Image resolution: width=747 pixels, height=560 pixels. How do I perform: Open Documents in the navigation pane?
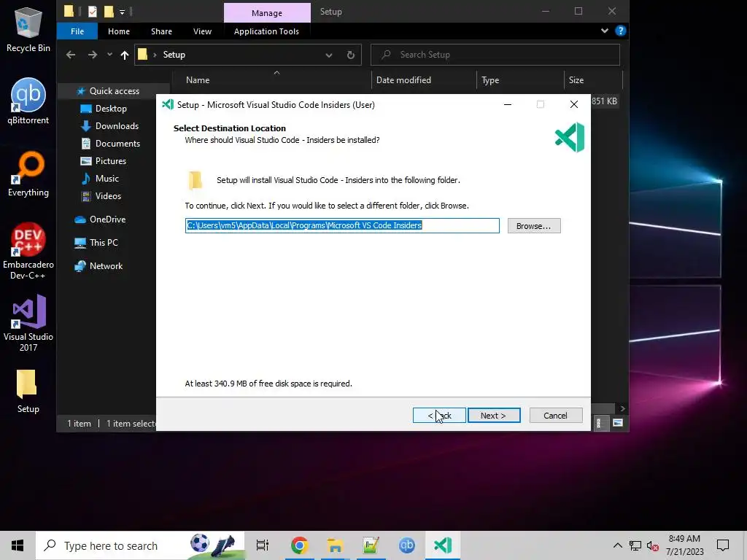pos(117,144)
